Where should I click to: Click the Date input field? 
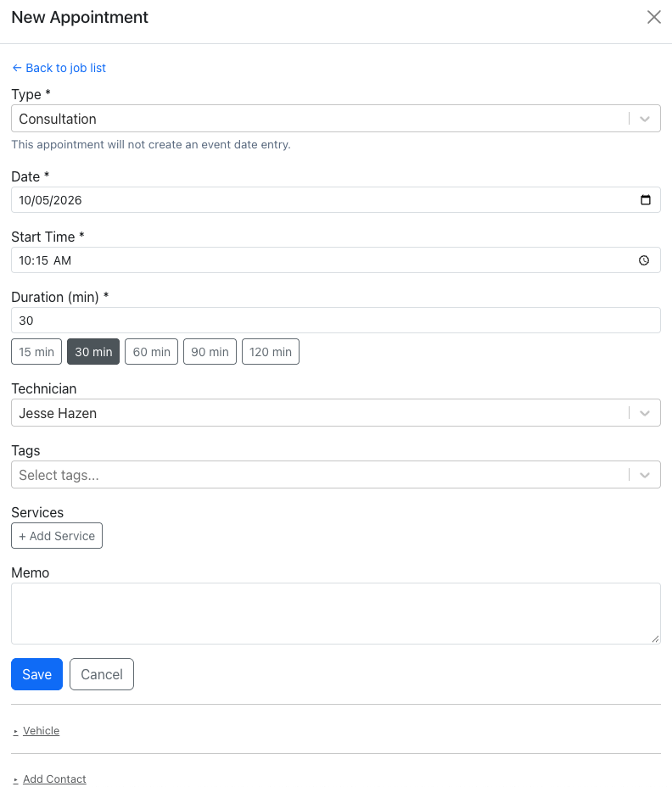point(335,200)
